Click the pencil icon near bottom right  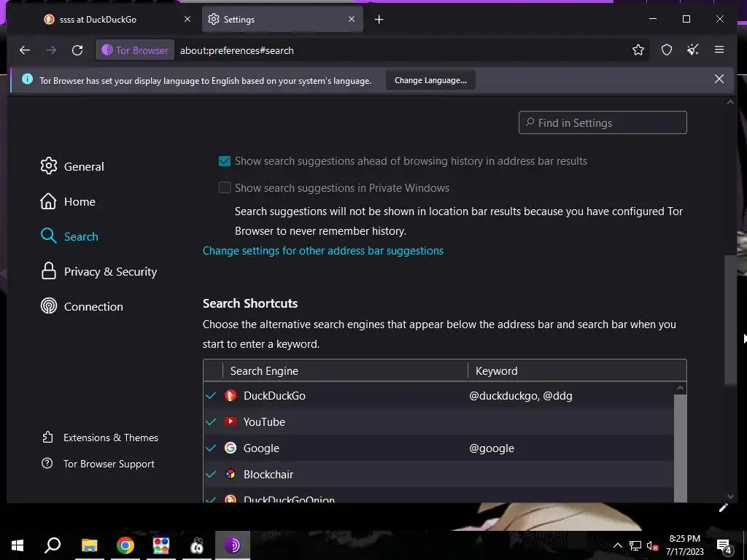723,507
